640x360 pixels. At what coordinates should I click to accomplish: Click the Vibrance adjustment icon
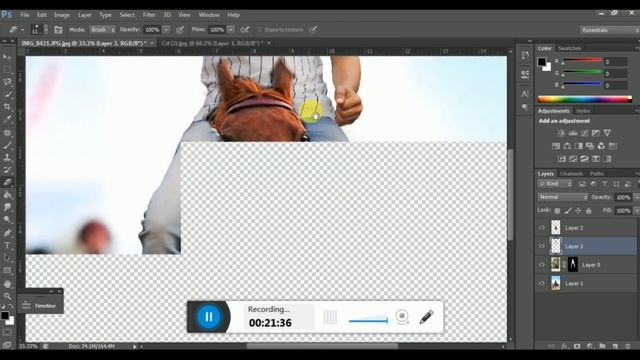607,133
